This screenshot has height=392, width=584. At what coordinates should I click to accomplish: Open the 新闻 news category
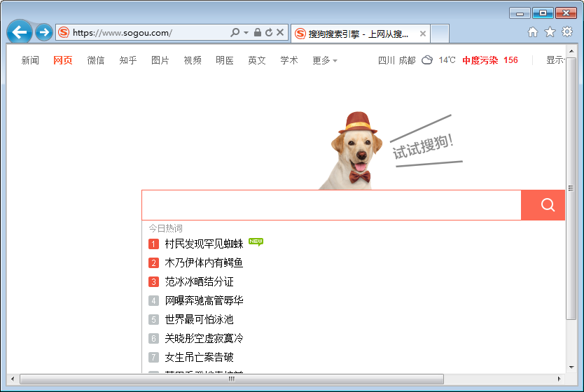tap(30, 60)
